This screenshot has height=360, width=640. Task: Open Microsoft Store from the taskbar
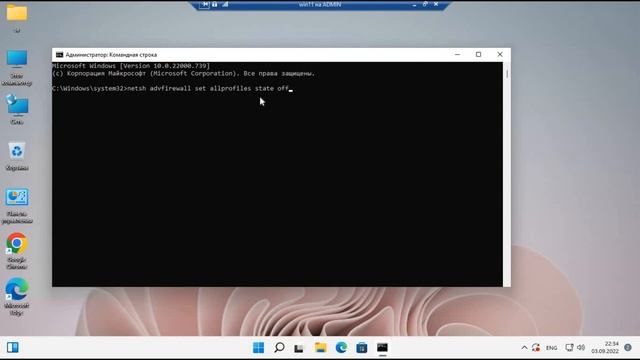(x=362, y=348)
